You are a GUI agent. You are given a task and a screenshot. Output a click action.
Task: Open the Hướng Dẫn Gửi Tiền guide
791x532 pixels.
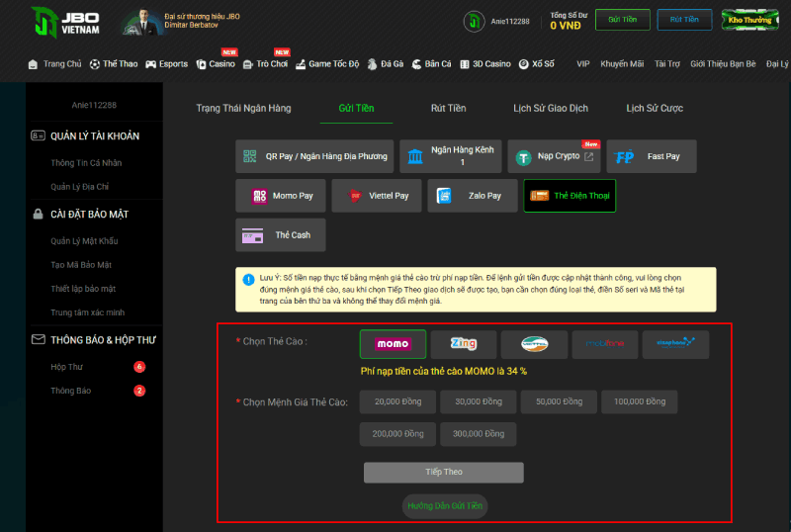pos(445,506)
